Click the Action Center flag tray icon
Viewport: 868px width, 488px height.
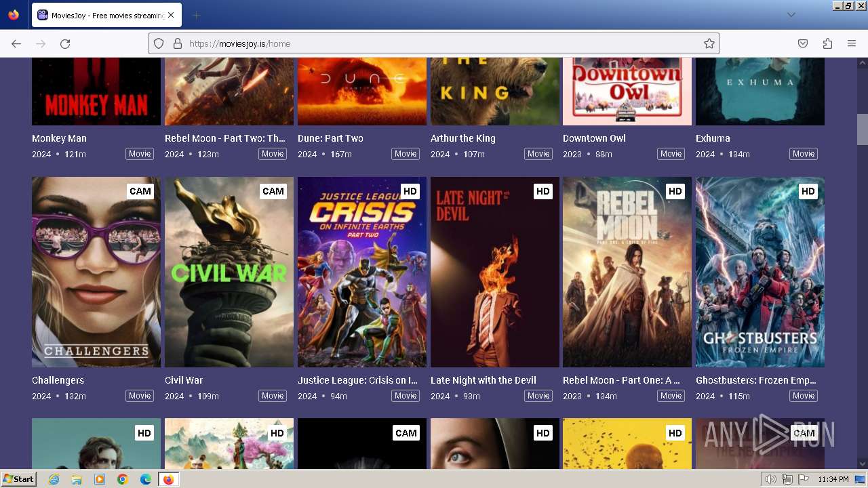pyautogui.click(x=804, y=479)
